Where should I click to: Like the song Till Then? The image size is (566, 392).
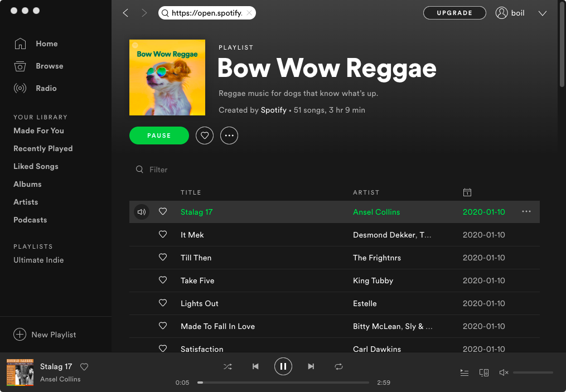tap(163, 257)
